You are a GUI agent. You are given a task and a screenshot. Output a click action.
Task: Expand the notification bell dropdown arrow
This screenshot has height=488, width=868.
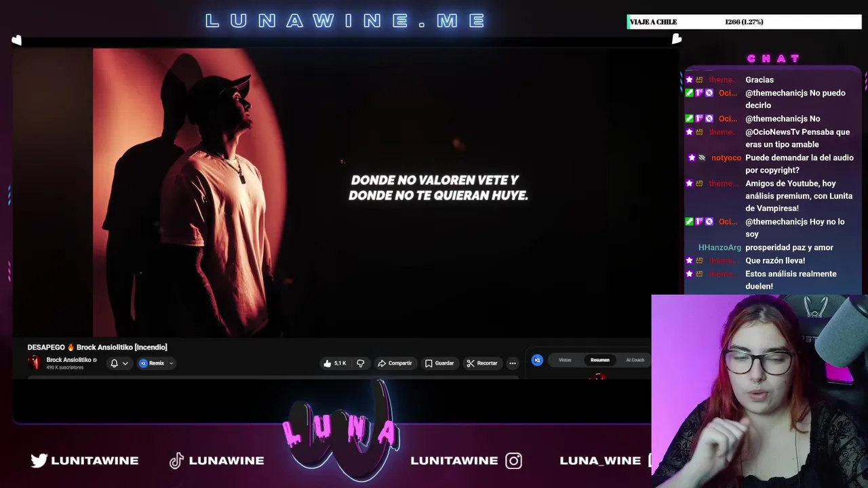point(125,363)
